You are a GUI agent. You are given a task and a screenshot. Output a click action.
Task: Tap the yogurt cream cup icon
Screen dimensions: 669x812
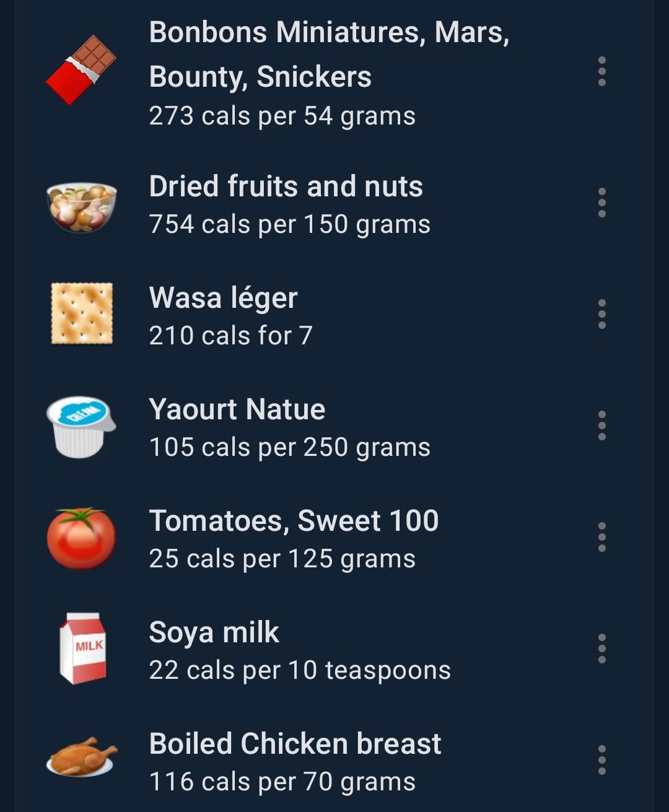81,427
